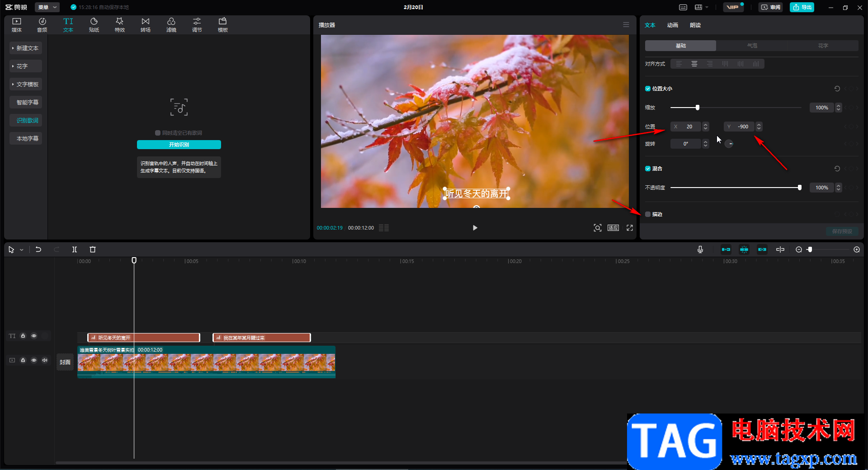Image resolution: width=868 pixels, height=470 pixels.
Task: Open the 转场 transitions panel
Action: tap(146, 25)
